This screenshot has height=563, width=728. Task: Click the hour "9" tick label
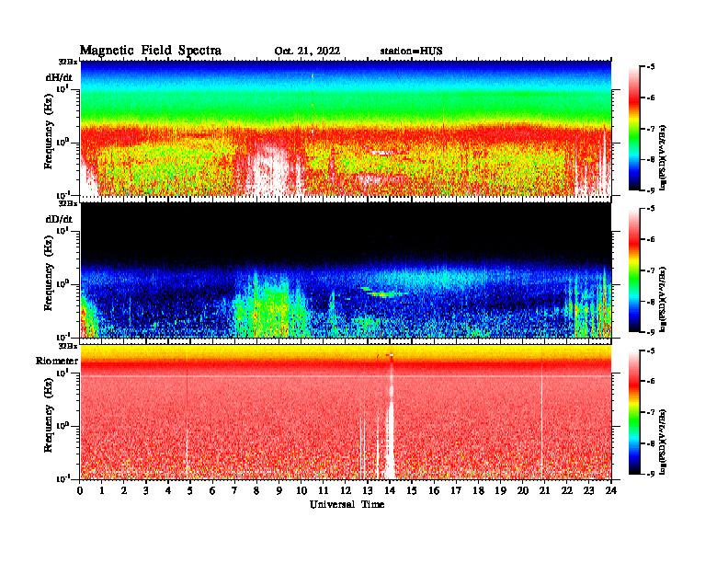coord(279,491)
